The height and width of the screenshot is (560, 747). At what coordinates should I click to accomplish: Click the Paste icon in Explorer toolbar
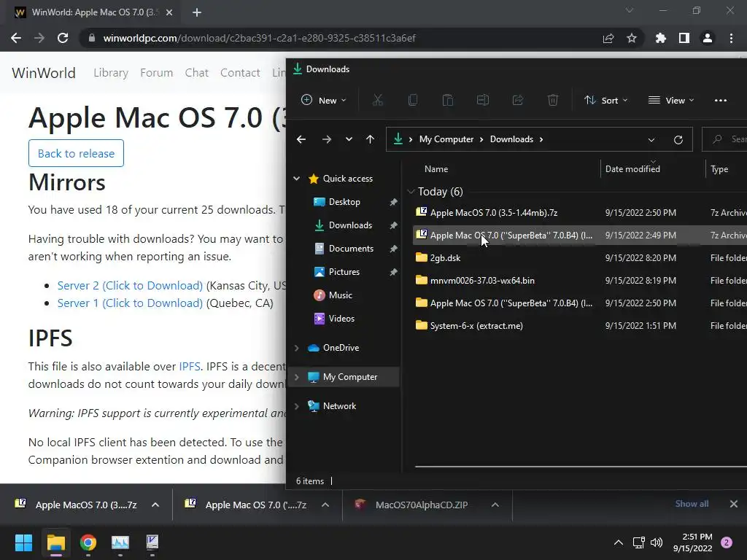tap(447, 100)
